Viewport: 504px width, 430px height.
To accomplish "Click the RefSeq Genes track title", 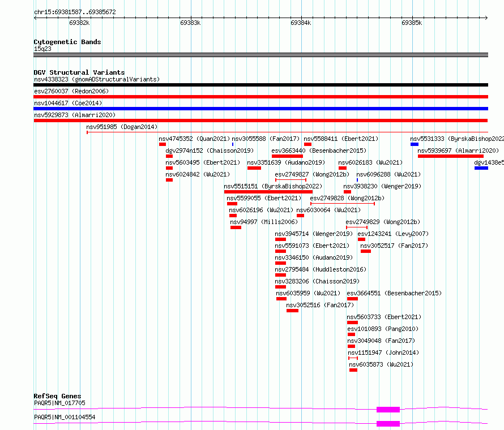I will pyautogui.click(x=57, y=396).
